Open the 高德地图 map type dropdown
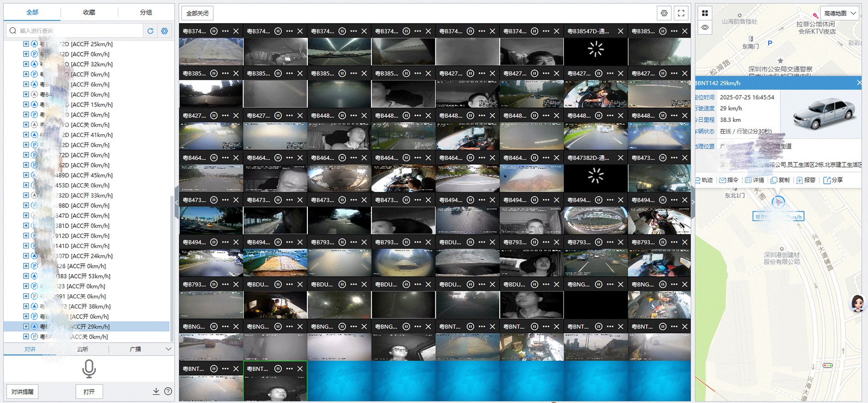 pyautogui.click(x=840, y=13)
